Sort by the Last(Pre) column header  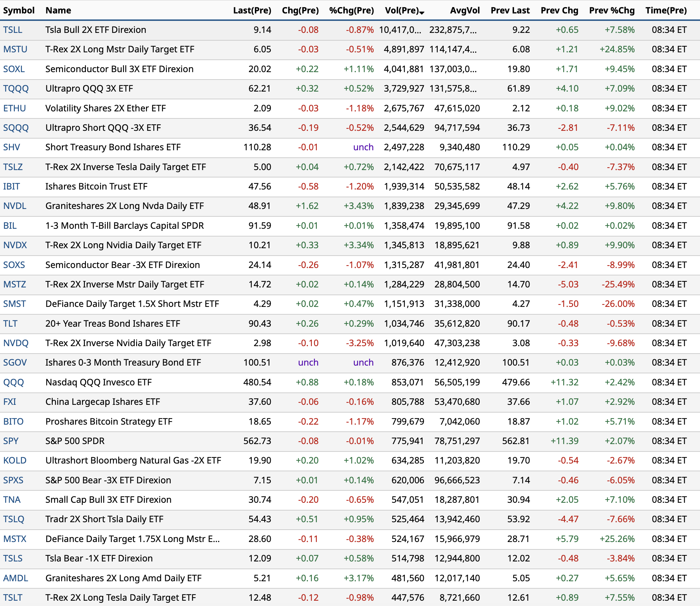[252, 10]
